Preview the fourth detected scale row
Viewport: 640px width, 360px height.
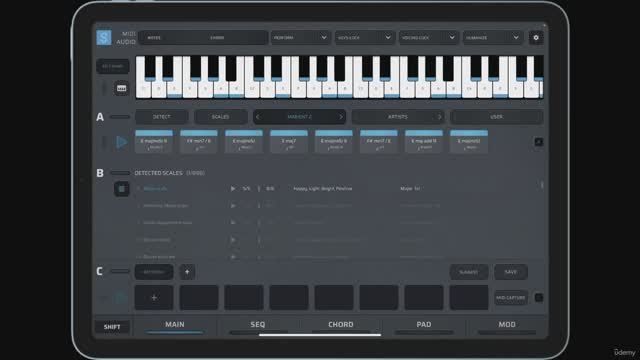(233, 240)
